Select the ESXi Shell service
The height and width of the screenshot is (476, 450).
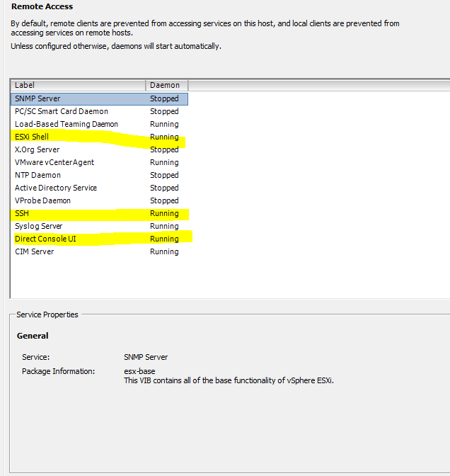tap(100, 137)
